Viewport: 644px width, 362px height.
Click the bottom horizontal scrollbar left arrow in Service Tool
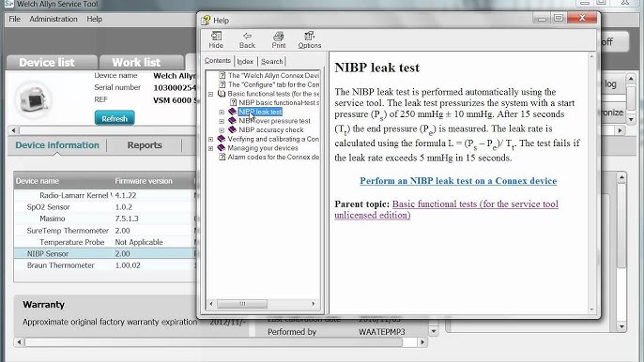coord(19,342)
